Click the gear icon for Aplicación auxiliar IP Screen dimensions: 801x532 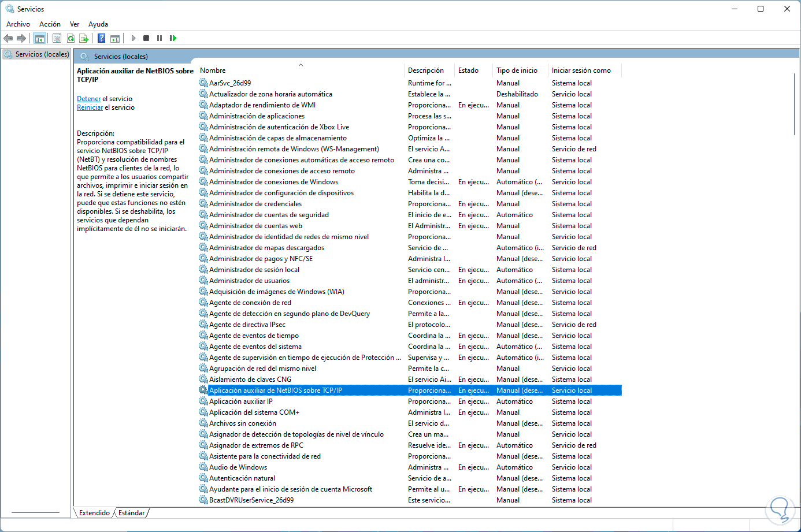pyautogui.click(x=203, y=401)
